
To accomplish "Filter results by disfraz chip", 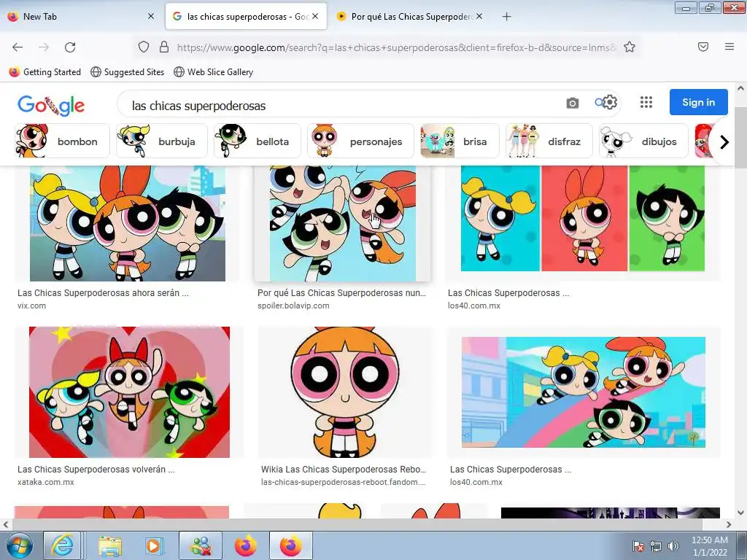I will click(x=549, y=141).
